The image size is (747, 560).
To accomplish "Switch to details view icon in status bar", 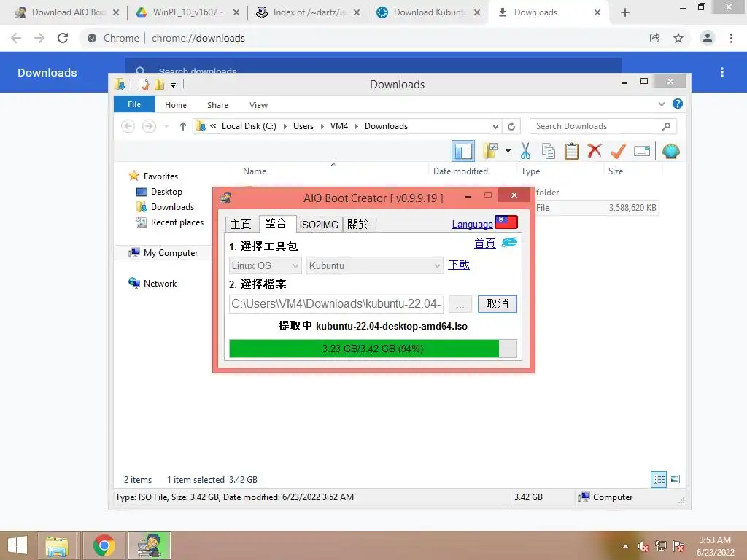I will tap(659, 479).
